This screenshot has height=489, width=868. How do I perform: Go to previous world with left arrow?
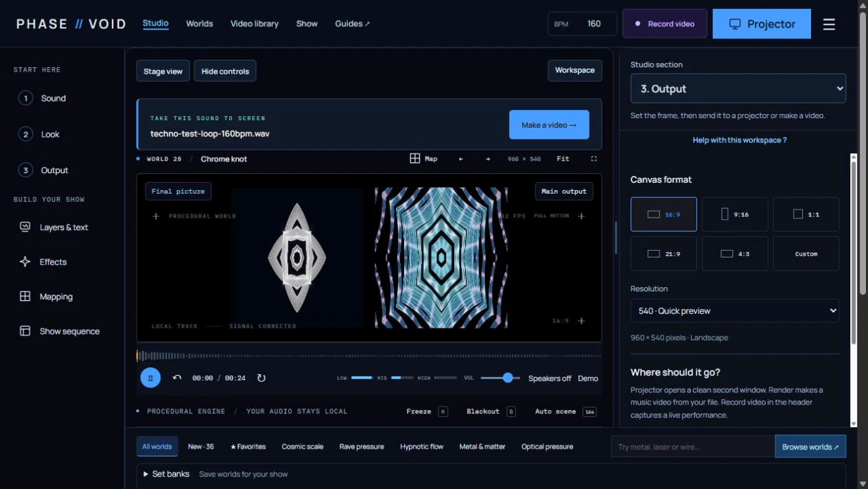[x=461, y=159]
